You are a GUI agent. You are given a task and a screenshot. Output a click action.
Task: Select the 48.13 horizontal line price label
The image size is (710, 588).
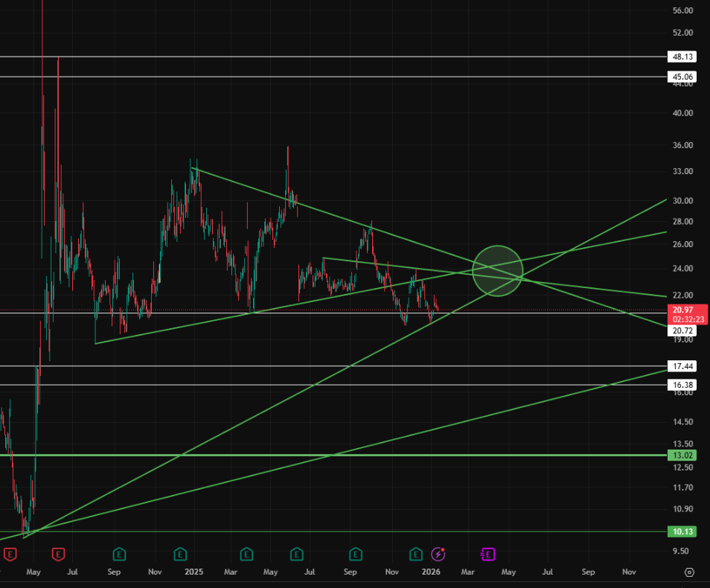point(682,57)
